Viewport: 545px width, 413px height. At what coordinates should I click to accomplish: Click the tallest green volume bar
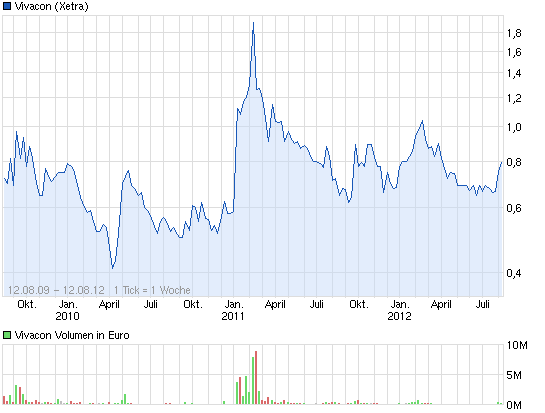click(x=253, y=380)
